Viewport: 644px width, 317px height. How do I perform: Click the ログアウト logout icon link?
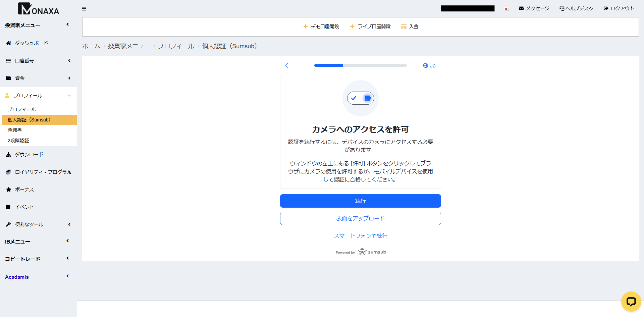[x=619, y=8]
